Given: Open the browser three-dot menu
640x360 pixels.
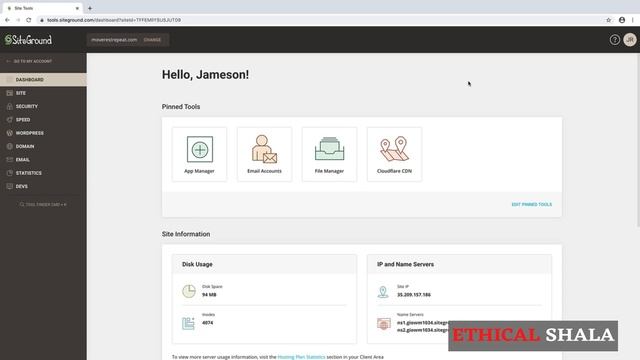Looking at the screenshot, I should [x=633, y=20].
